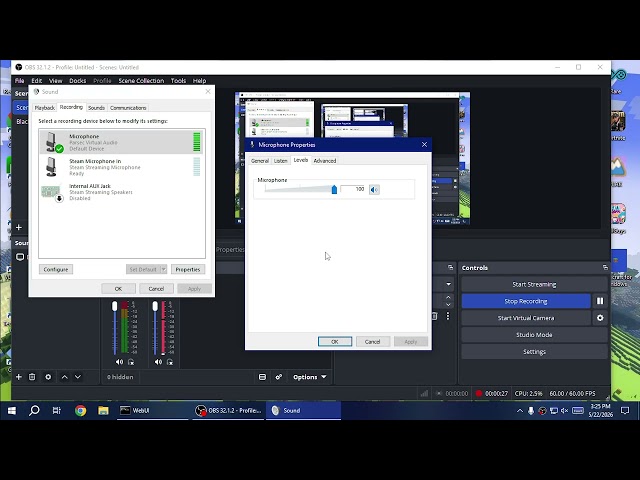Toggle monitoring icon on second mixer channel
Image resolution: width=640 pixels, height=480 pixels.
[170, 362]
